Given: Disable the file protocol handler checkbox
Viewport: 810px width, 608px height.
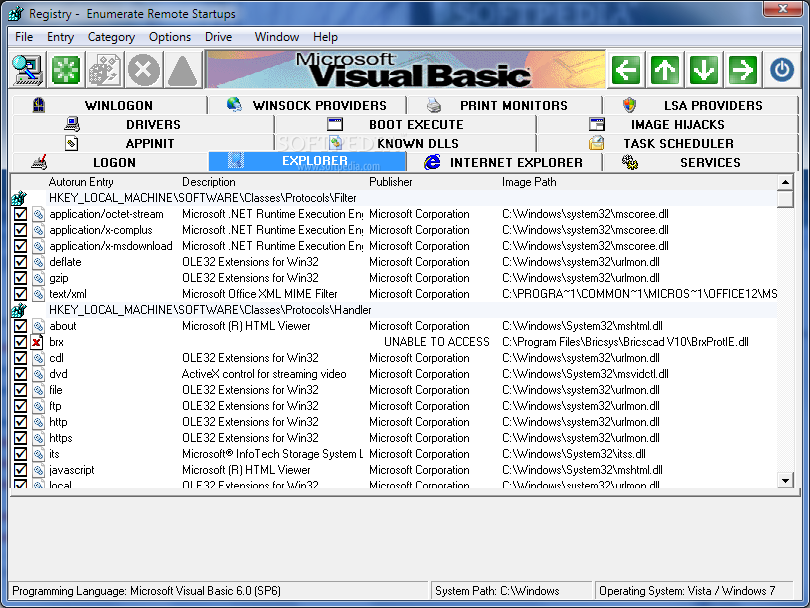Looking at the screenshot, I should click(x=20, y=390).
